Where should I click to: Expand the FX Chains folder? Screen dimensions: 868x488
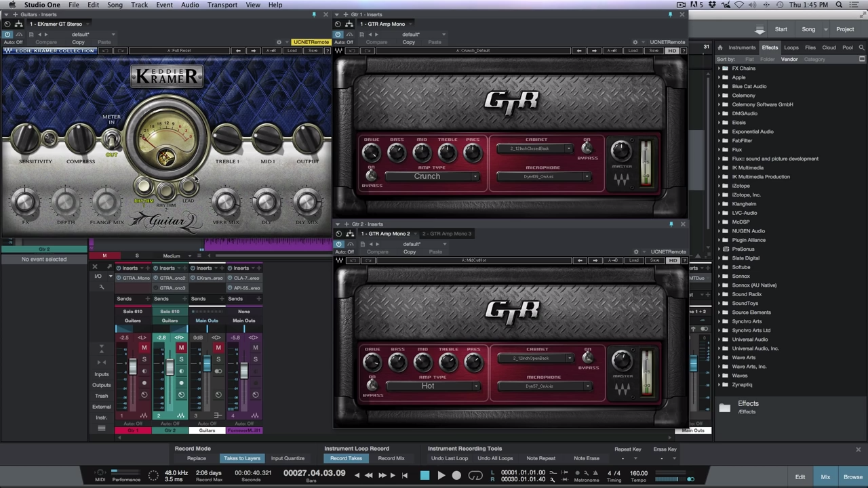[720, 68]
